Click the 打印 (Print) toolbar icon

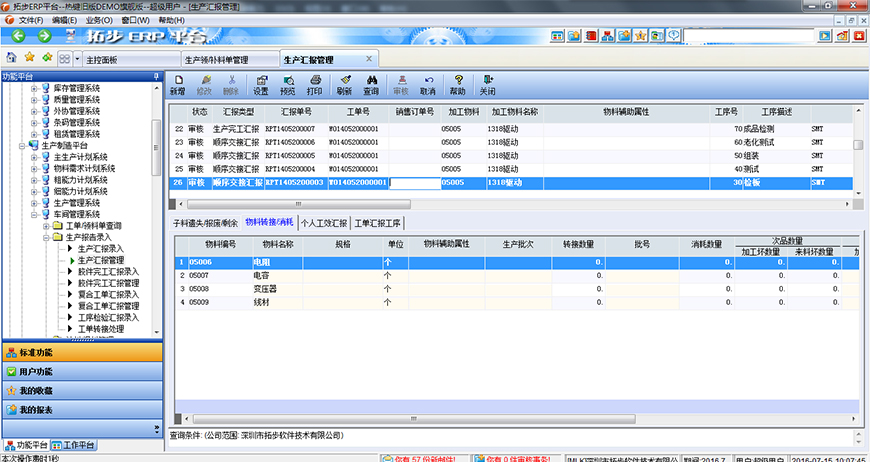(314, 84)
